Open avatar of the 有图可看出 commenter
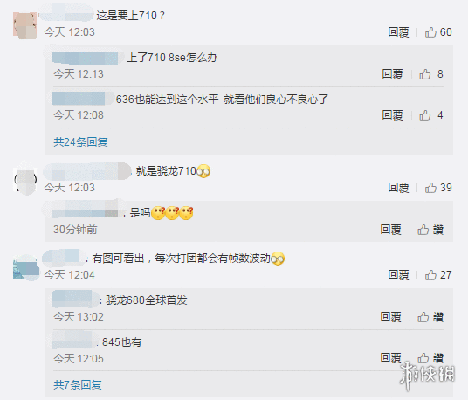 click(x=26, y=267)
